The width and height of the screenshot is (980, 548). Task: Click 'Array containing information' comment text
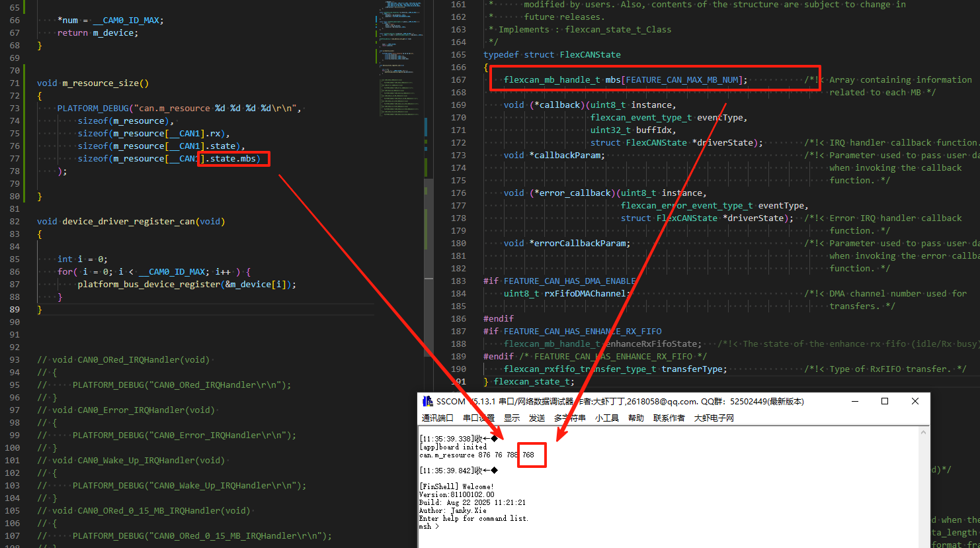[901, 79]
